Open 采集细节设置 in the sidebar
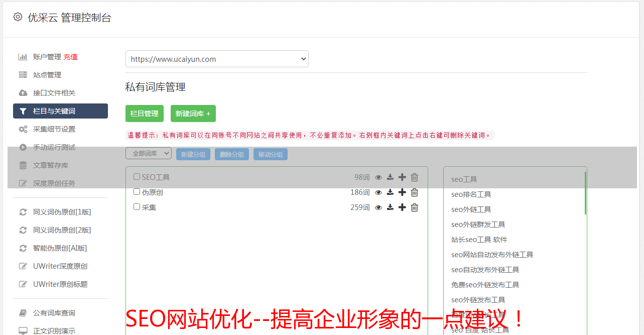The image size is (644, 335). click(x=54, y=129)
